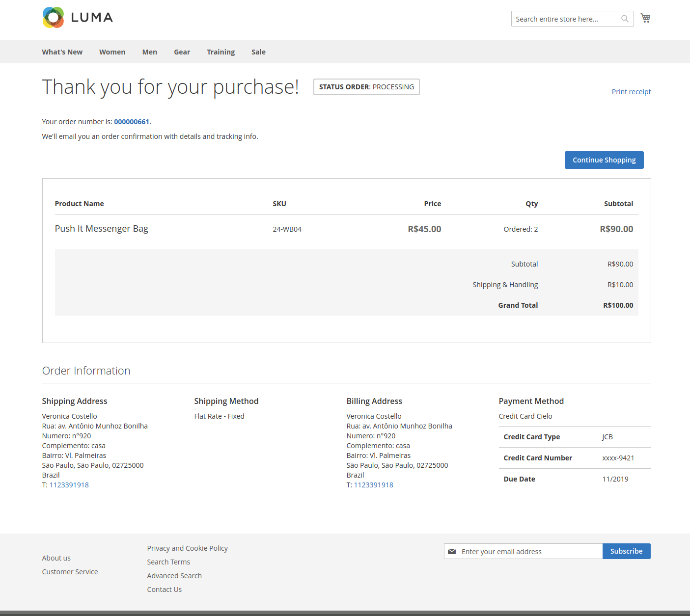This screenshot has height=616, width=690.
Task: Click the Continue Shopping button
Action: click(604, 160)
